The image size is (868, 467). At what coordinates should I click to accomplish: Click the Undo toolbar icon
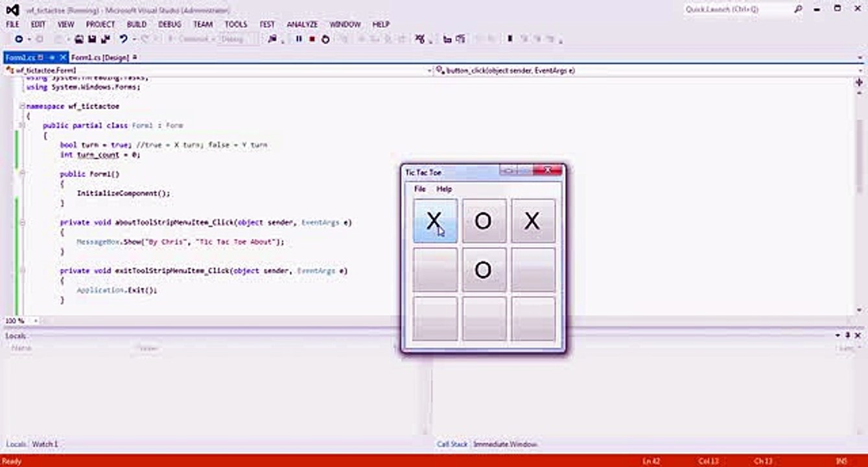[x=123, y=39]
